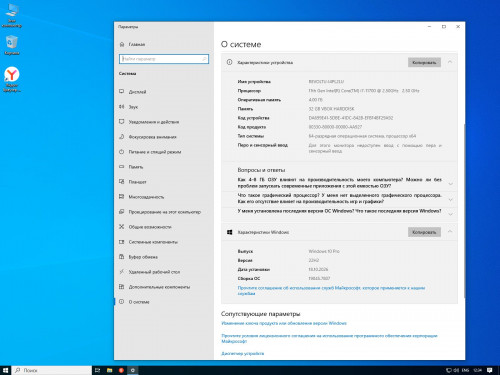Expand the графический процессор question chevron

coord(451,199)
